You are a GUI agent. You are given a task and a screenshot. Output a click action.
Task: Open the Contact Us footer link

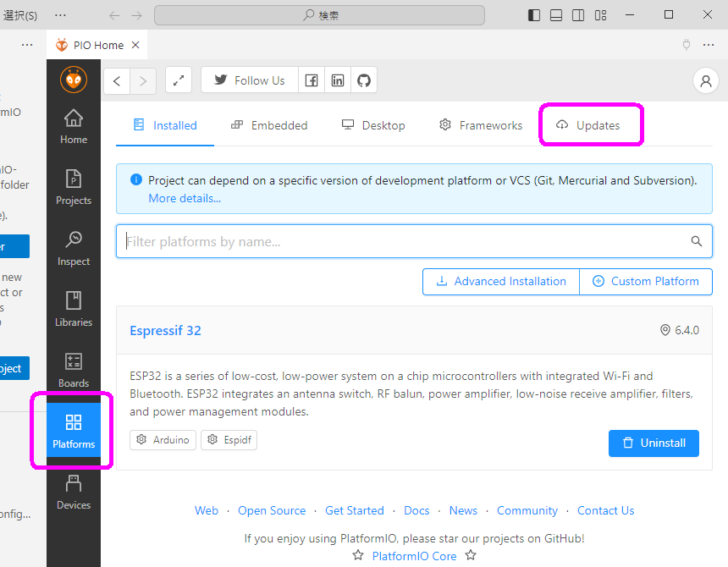click(x=606, y=510)
